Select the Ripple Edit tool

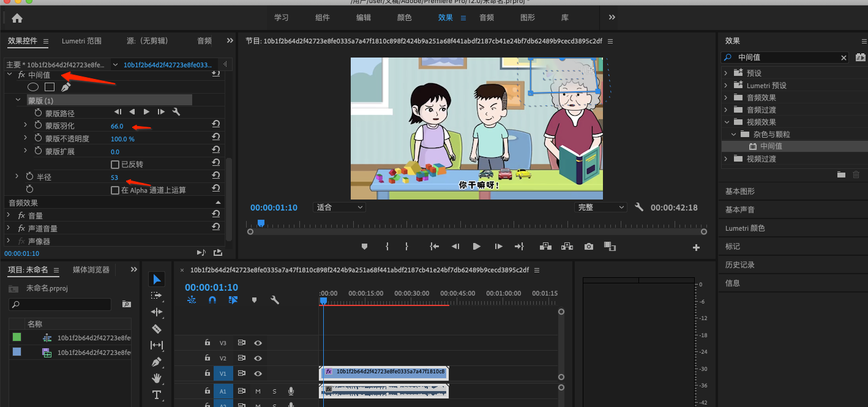(x=157, y=312)
